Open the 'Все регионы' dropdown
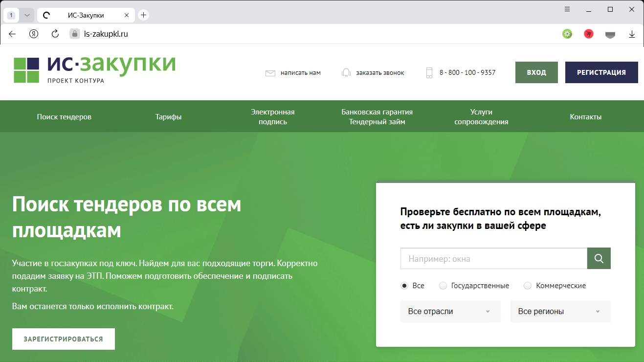Image resolution: width=644 pixels, height=362 pixels. tap(560, 312)
